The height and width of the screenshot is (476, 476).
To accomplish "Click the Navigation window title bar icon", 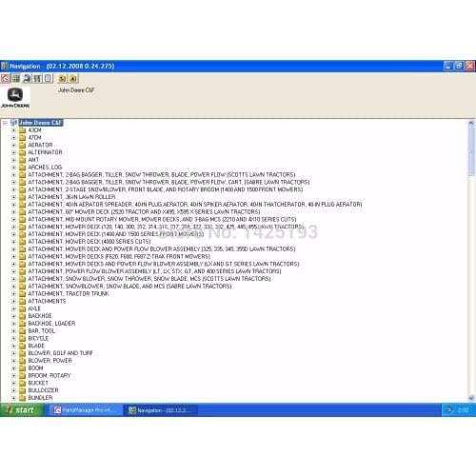I will [x=5, y=66].
